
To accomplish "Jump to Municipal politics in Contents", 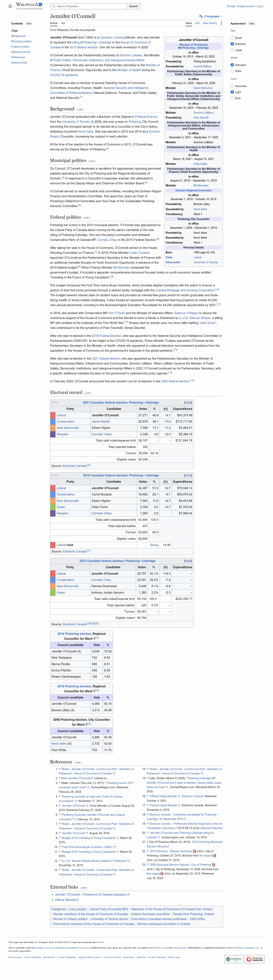I will [21, 41].
